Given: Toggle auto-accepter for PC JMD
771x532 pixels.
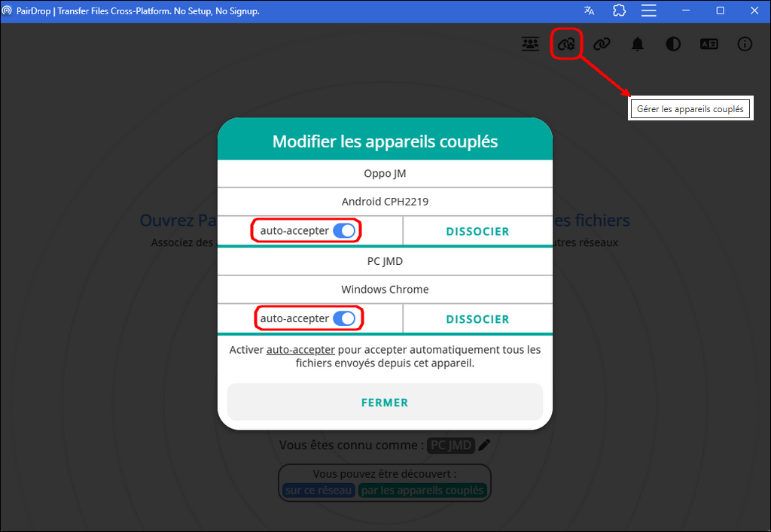Looking at the screenshot, I should pos(344,318).
